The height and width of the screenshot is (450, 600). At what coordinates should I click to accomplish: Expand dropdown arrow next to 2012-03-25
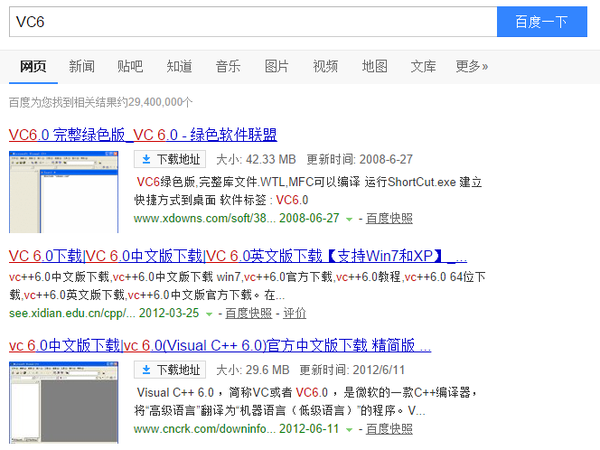pos(209,314)
